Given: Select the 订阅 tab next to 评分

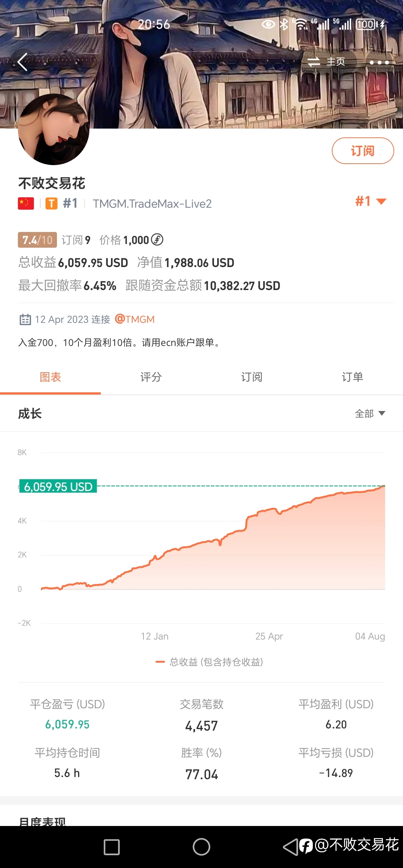Looking at the screenshot, I should 252,377.
